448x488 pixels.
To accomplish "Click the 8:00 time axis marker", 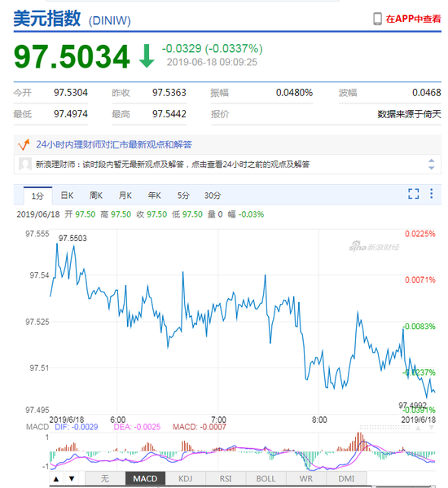I will click(x=319, y=420).
